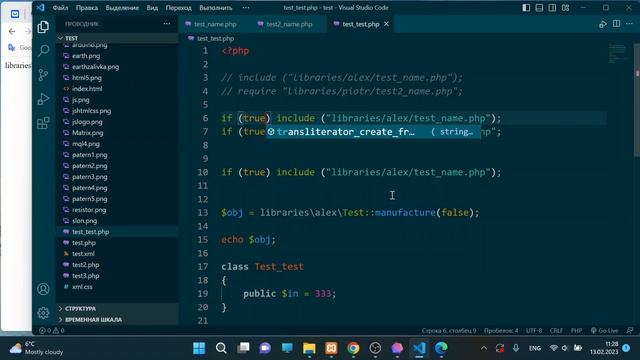Open the Source Control view
640x360 pixels.
click(43, 75)
